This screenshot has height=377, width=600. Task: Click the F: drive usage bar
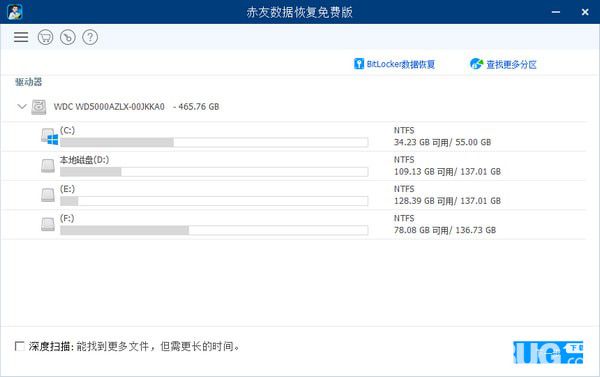(214, 230)
